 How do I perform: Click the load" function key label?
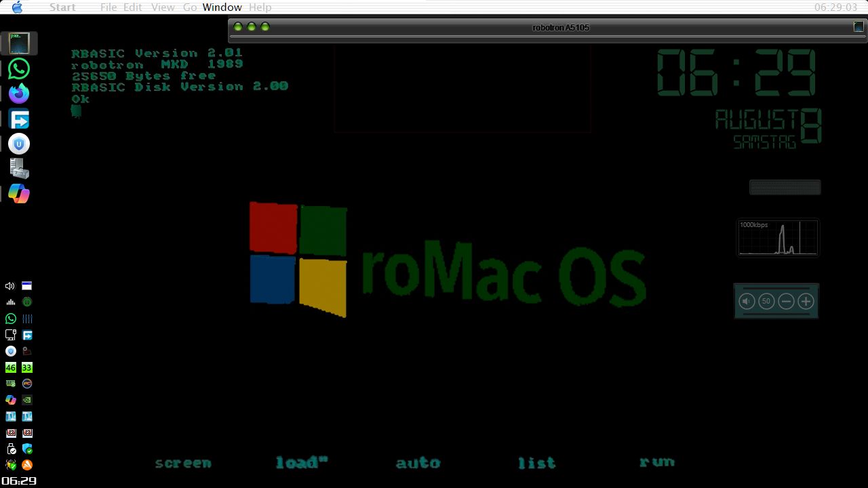pos(302,462)
